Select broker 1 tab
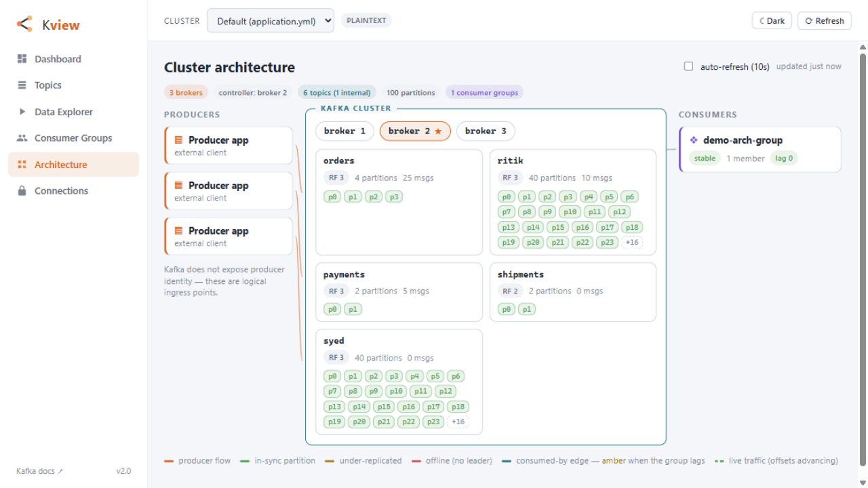Viewport: 868px width, 488px height. pos(344,131)
